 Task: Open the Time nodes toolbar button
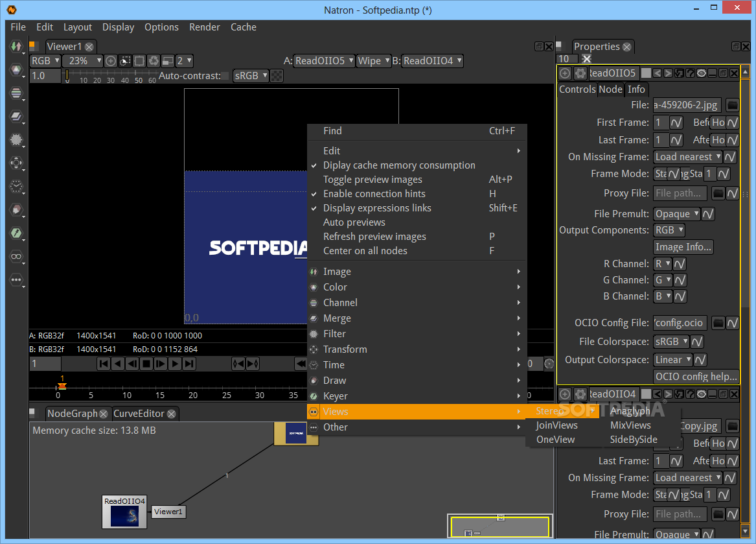pyautogui.click(x=16, y=186)
